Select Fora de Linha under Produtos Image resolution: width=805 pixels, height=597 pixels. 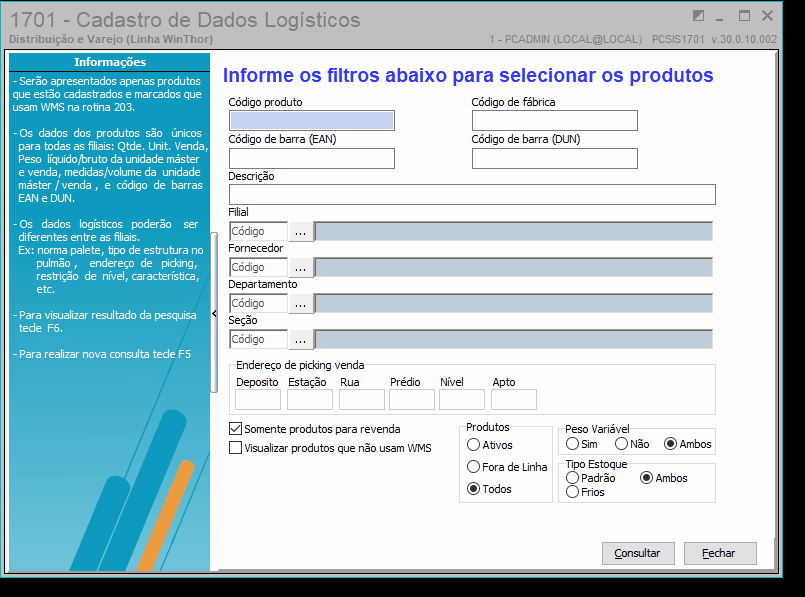[x=473, y=467]
